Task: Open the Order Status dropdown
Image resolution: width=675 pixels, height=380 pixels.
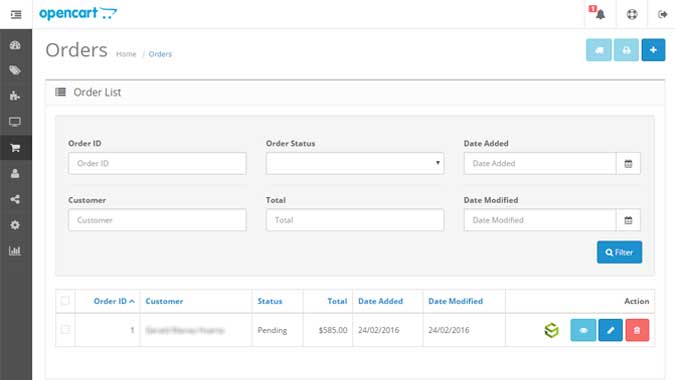Action: pos(355,164)
